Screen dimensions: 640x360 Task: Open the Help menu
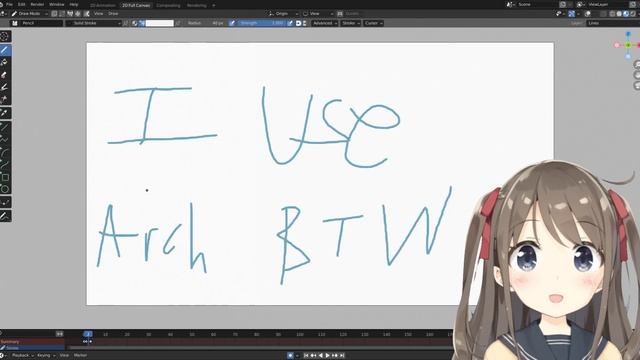pos(74,4)
